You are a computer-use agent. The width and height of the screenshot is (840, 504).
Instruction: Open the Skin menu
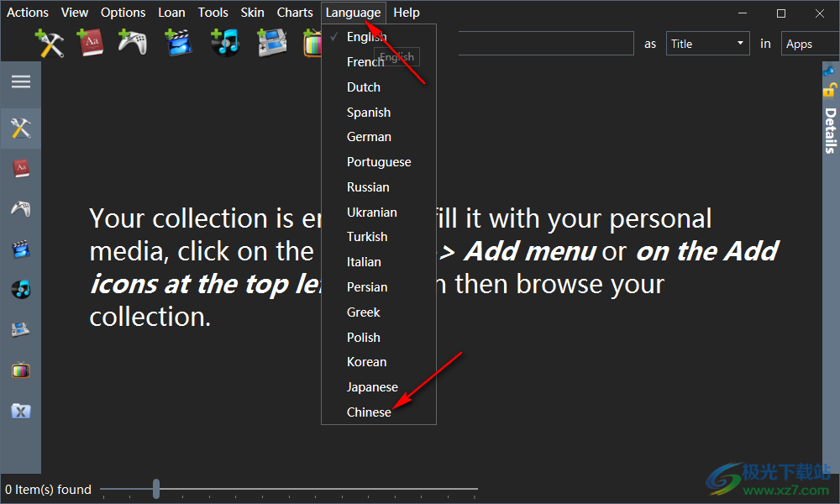252,13
